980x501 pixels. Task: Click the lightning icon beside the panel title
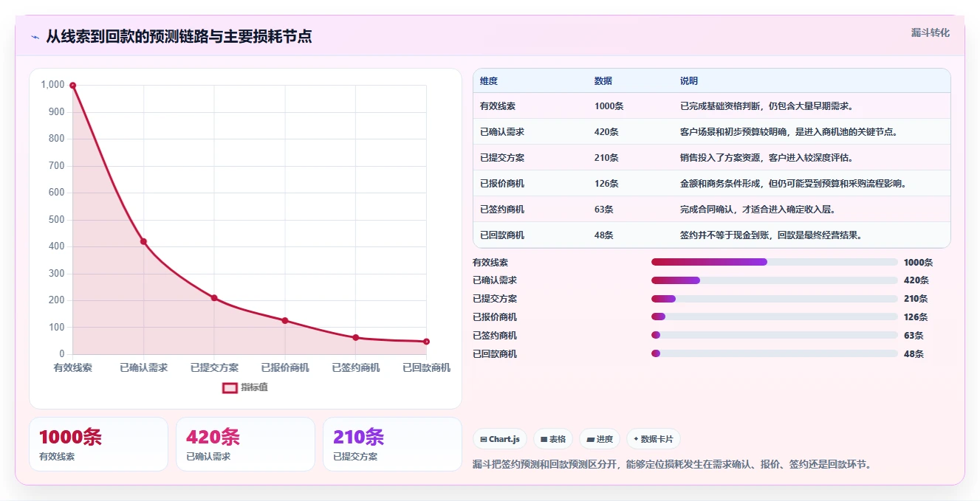point(35,37)
